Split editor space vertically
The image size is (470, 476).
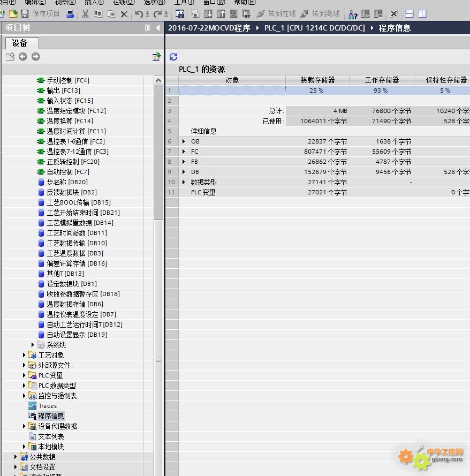422,14
